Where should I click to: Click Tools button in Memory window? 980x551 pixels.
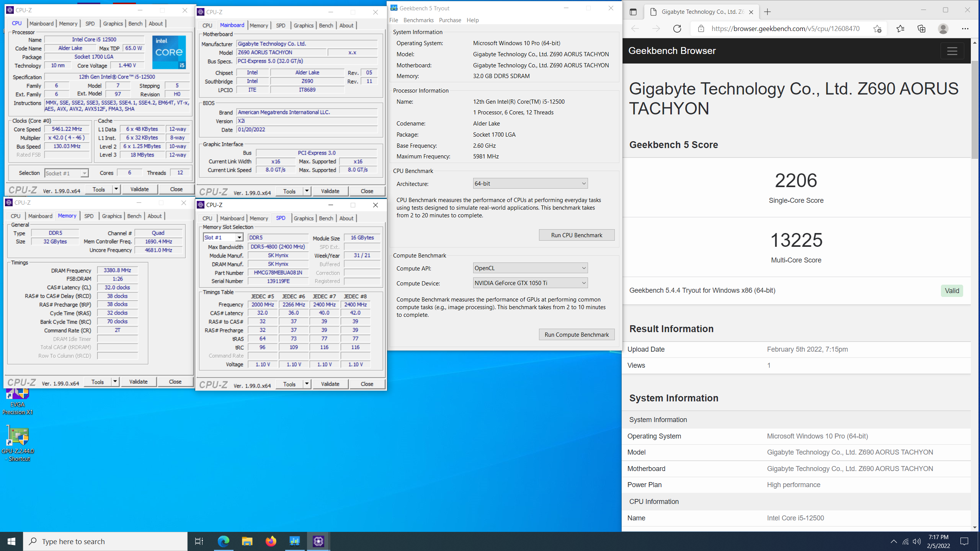pos(98,381)
